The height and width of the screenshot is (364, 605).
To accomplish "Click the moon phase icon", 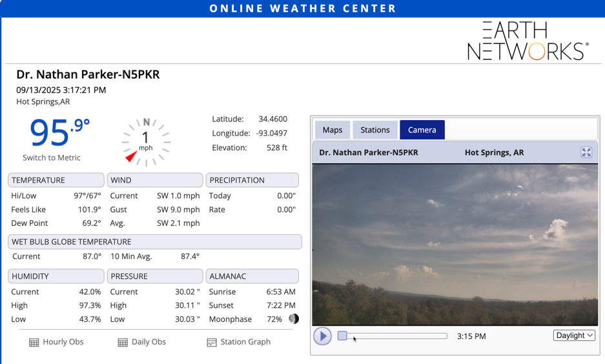I will pyautogui.click(x=294, y=319).
